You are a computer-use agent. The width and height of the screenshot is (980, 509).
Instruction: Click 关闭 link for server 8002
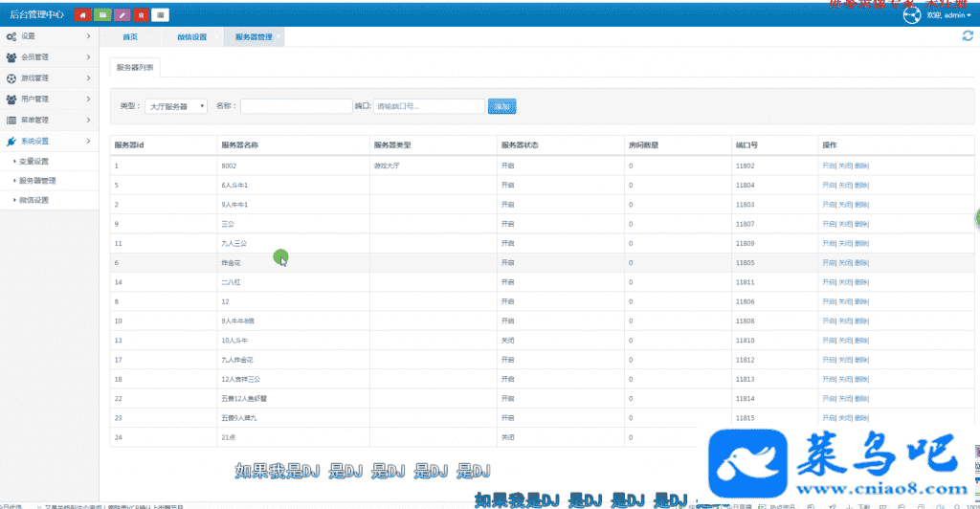[x=845, y=166]
